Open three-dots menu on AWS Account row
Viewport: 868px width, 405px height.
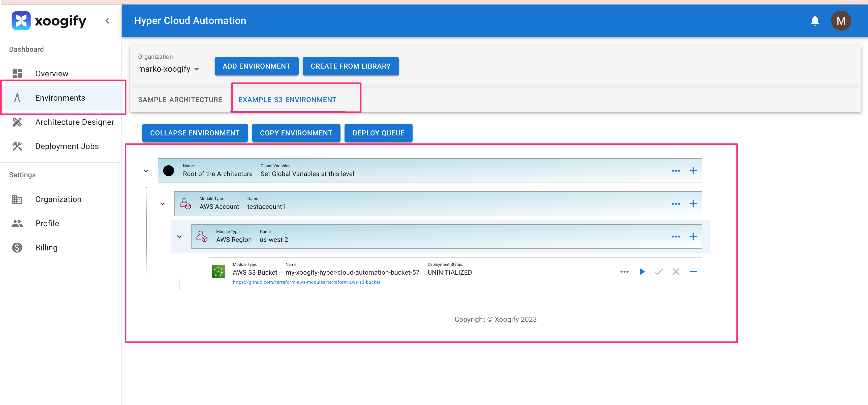click(x=676, y=204)
